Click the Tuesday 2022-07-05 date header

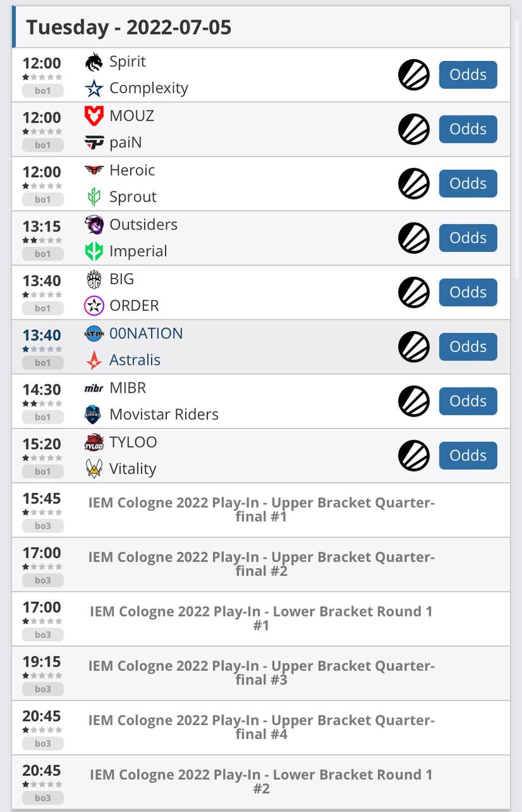pos(129,28)
